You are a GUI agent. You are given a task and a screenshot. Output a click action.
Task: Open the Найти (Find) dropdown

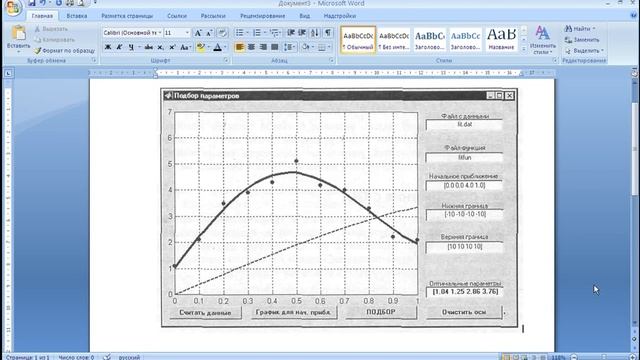[x=594, y=29]
